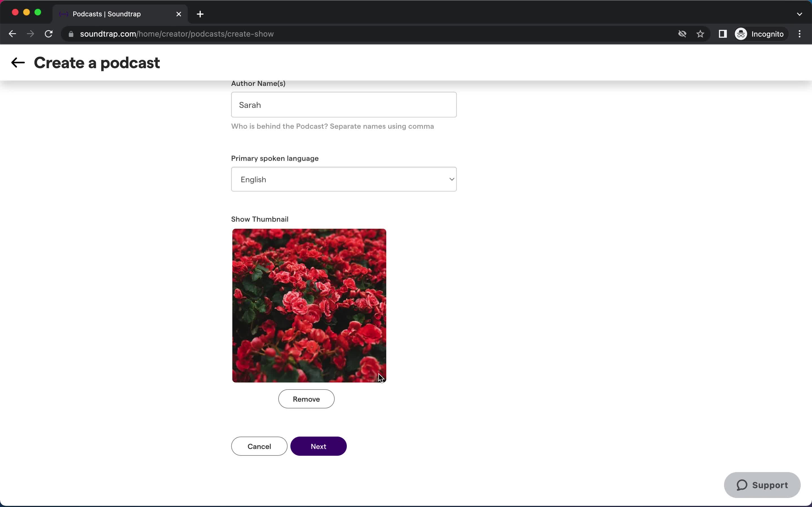Click the Support chat button

click(x=762, y=485)
